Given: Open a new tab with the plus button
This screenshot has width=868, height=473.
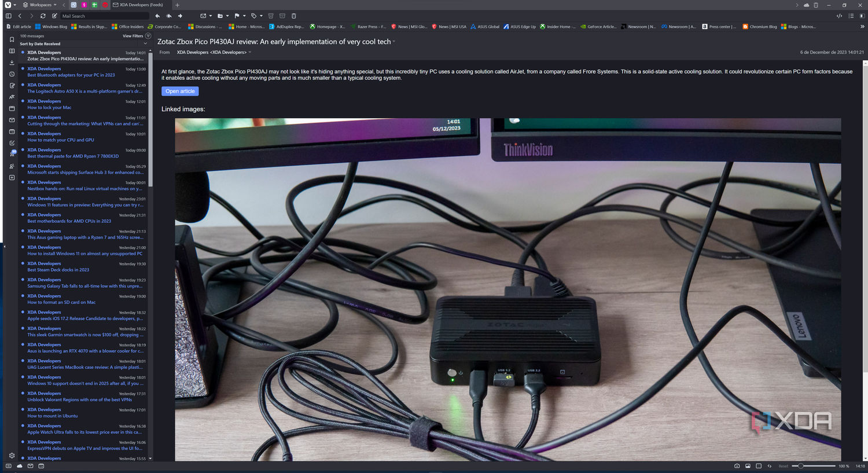Looking at the screenshot, I should click(x=178, y=5).
